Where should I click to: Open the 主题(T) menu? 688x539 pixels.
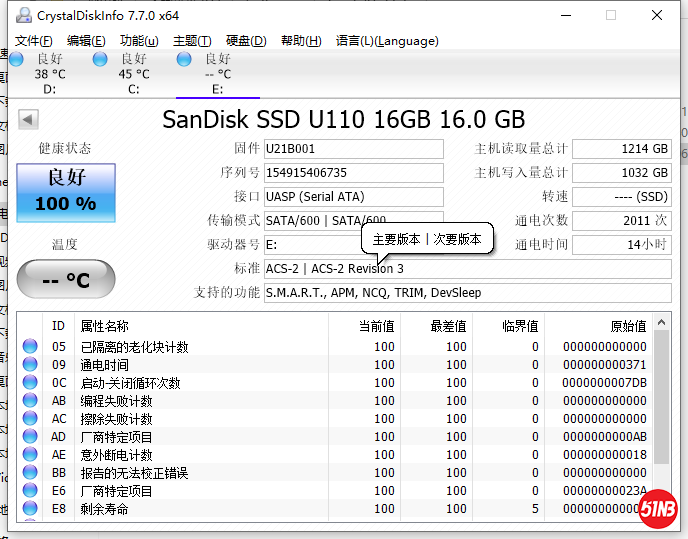192,41
